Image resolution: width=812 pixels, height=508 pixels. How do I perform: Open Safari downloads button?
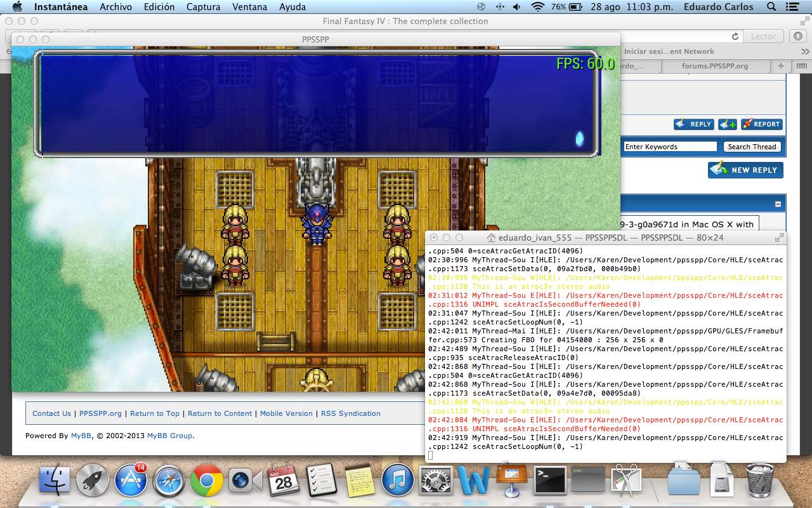tap(796, 37)
